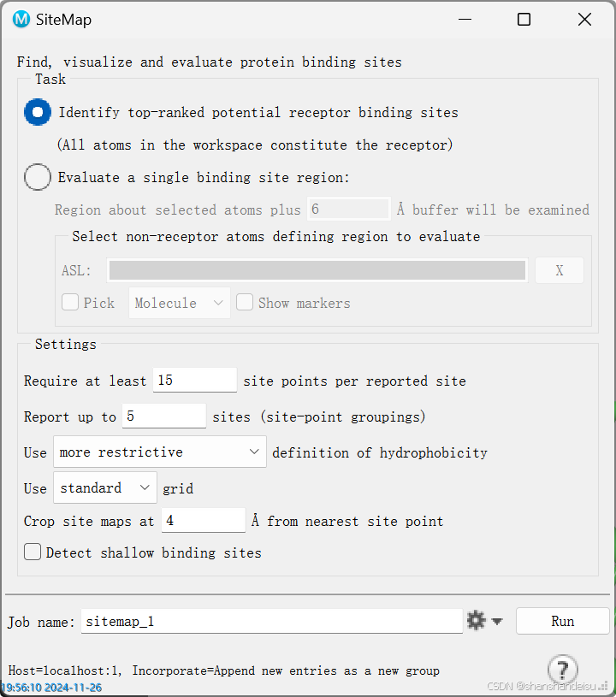Image resolution: width=616 pixels, height=697 pixels.
Task: Maximize the SiteMap window
Action: (524, 20)
